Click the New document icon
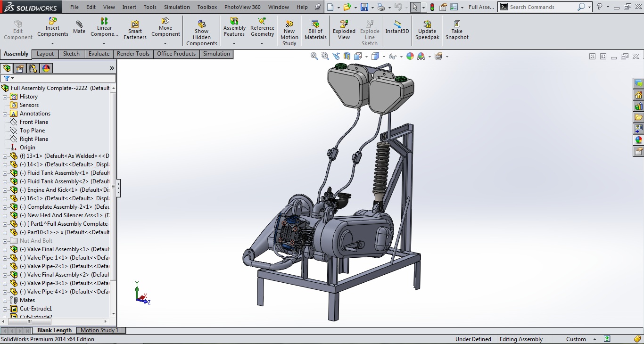 [330, 7]
